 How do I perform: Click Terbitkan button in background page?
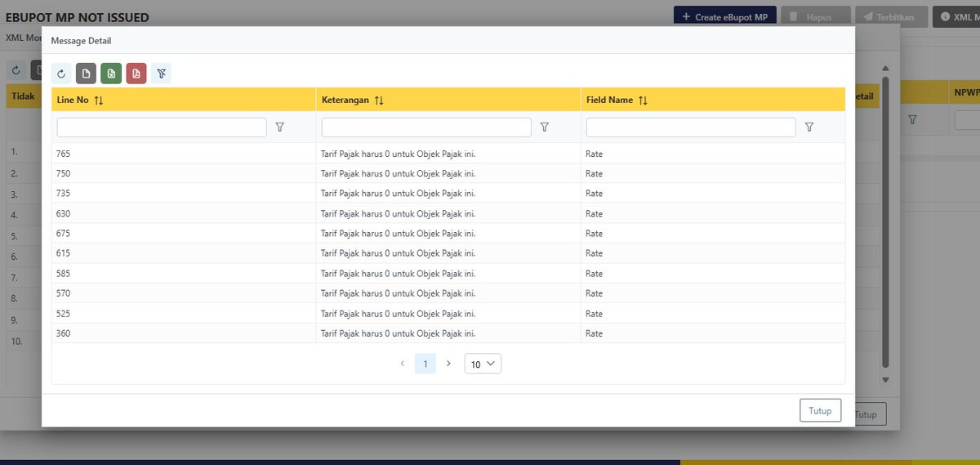pyautogui.click(x=893, y=16)
